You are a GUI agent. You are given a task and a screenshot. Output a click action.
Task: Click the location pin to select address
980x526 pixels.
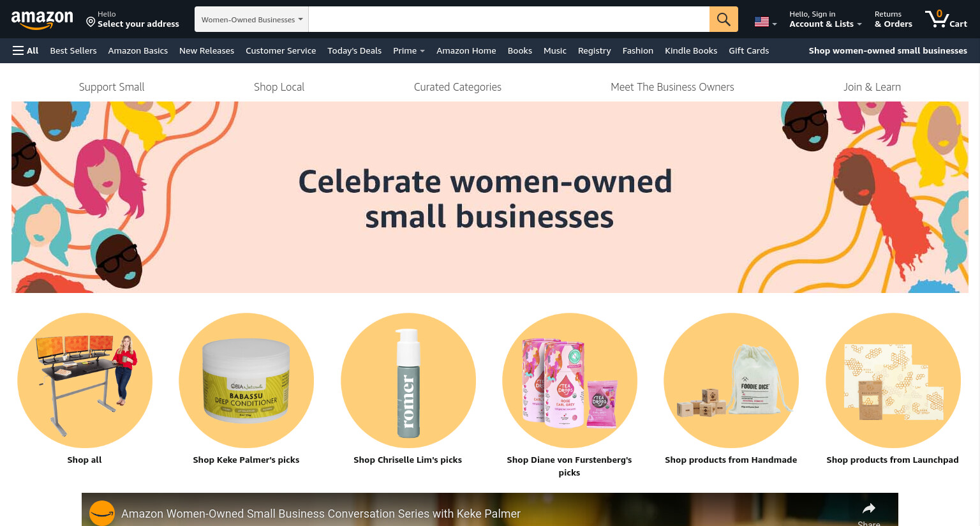pyautogui.click(x=91, y=22)
